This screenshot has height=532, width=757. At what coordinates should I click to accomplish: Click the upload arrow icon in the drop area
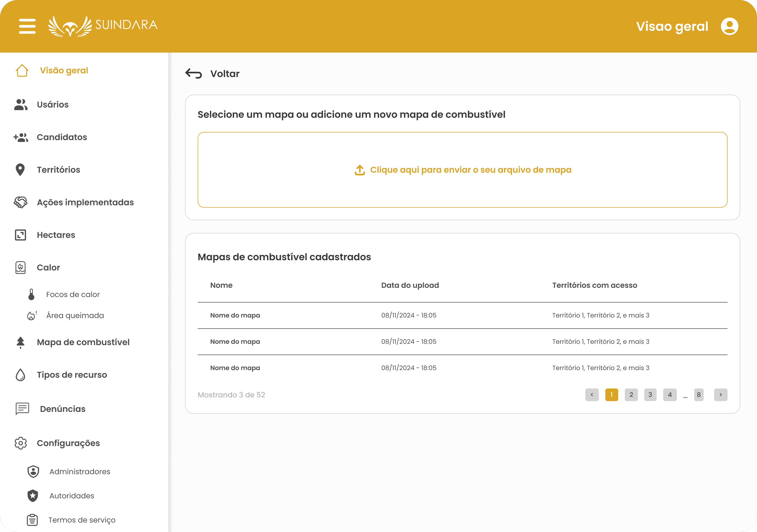pos(360,170)
